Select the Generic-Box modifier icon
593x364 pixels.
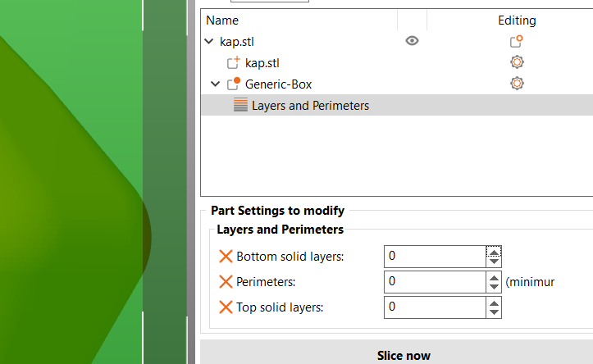point(233,84)
